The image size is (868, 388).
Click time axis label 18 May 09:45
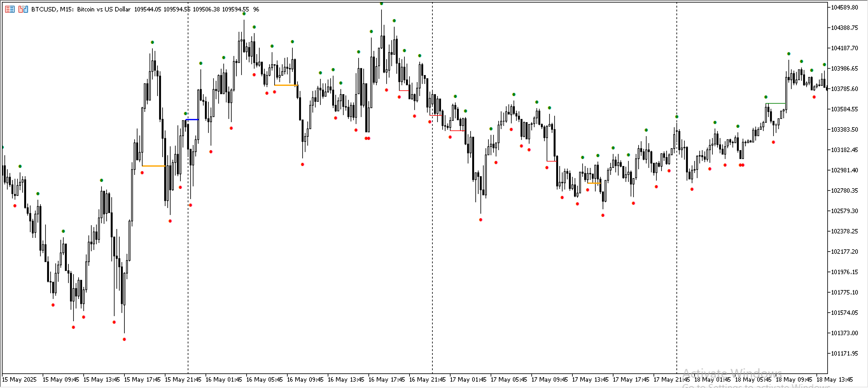(794, 380)
